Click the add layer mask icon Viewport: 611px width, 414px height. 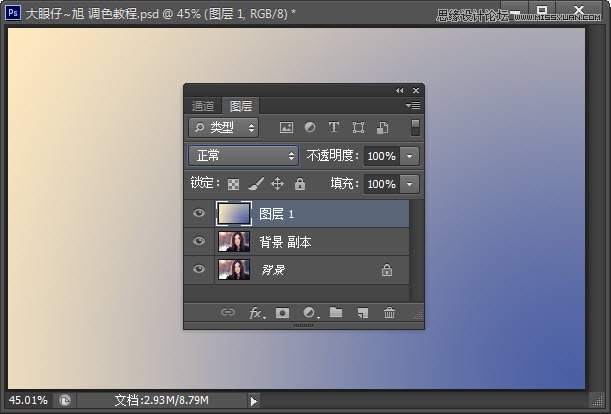[282, 313]
